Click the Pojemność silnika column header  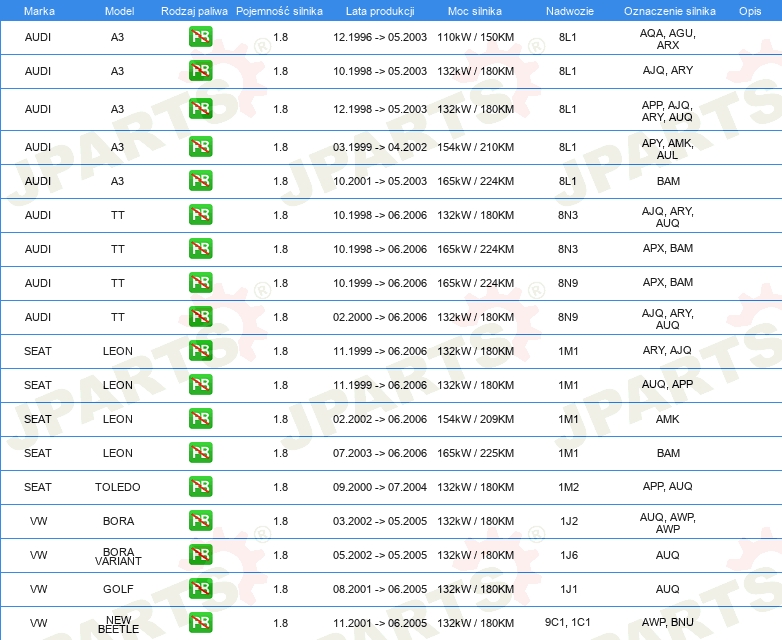(279, 11)
